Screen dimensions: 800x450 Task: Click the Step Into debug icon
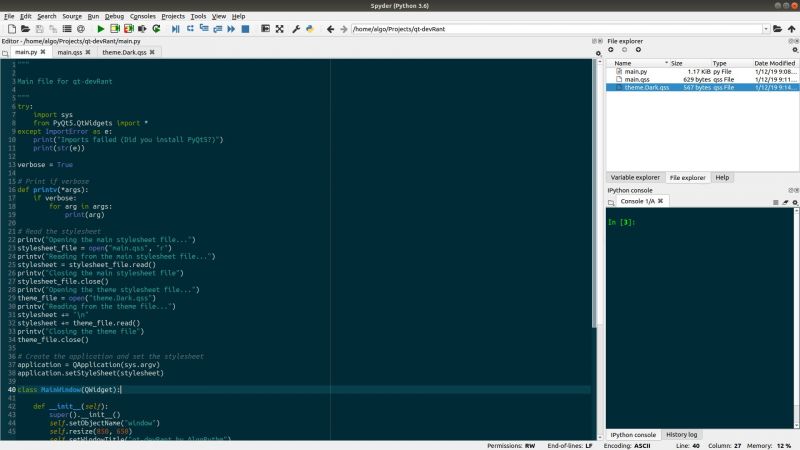(x=204, y=29)
